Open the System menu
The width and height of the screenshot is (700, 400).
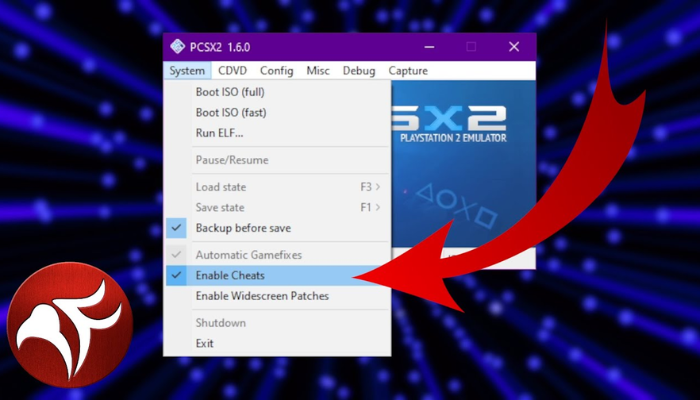pos(187,71)
